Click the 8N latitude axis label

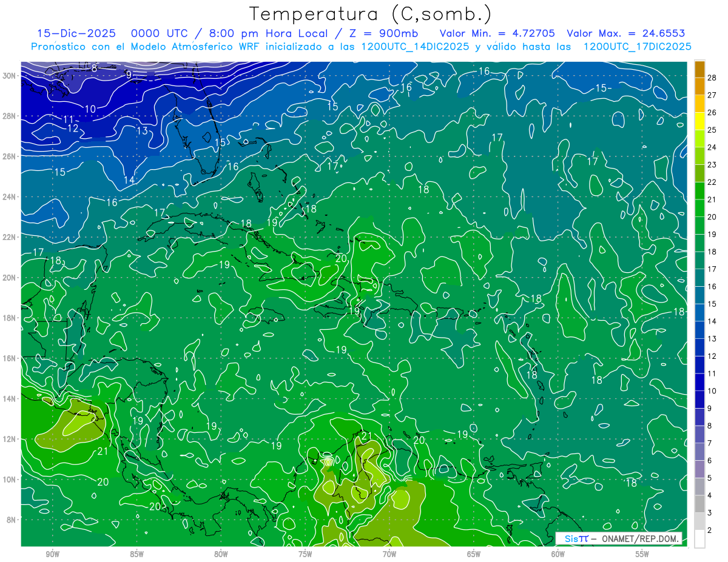point(12,520)
